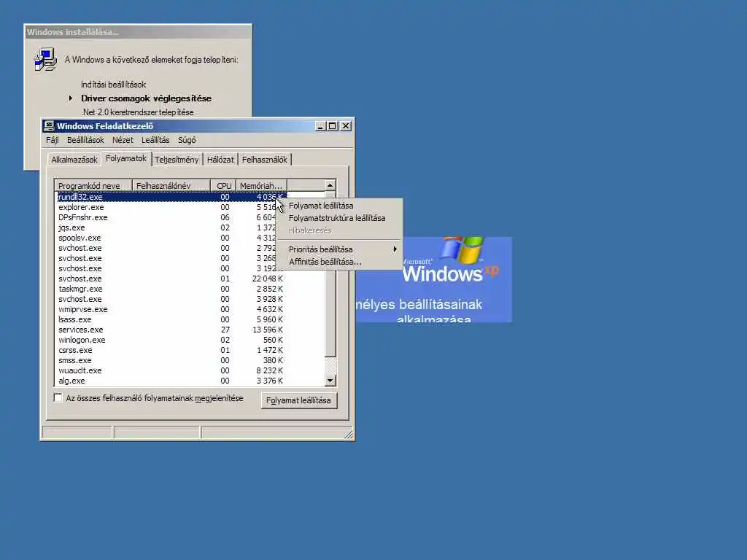The width and height of the screenshot is (747, 560).
Task: Click the process list scroll up arrow
Action: pos(330,185)
